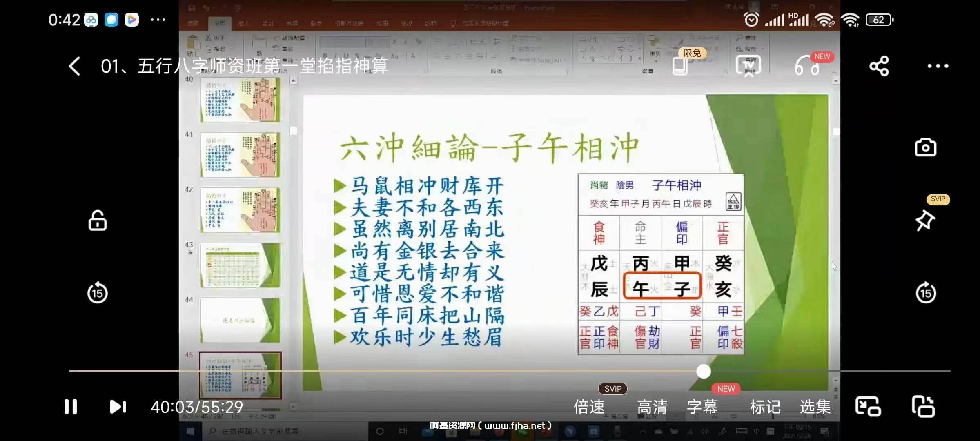Screen dimensions: 980x441
Task: Click the slide title 六沖細論-子午相沖
Action: tap(489, 147)
